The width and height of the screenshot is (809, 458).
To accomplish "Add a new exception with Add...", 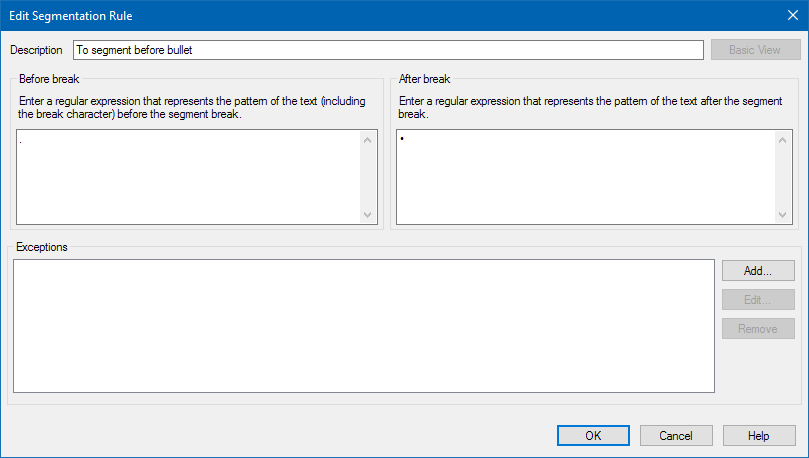I will point(758,271).
